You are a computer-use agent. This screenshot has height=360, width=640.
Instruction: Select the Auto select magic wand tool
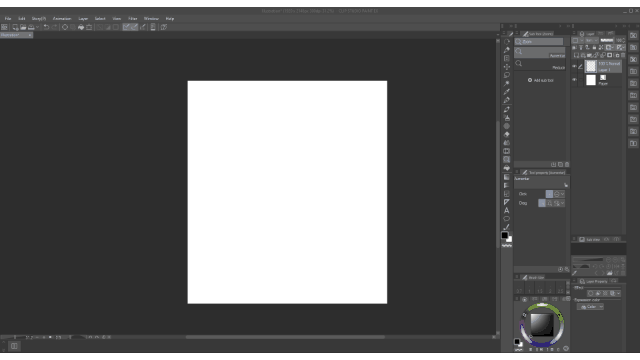pyautogui.click(x=507, y=83)
